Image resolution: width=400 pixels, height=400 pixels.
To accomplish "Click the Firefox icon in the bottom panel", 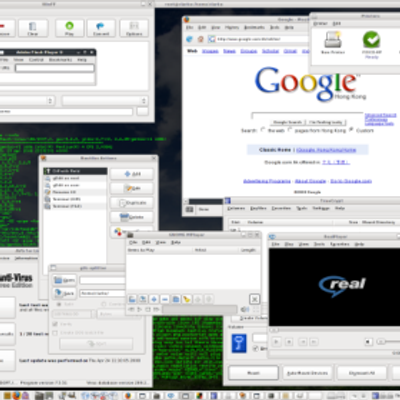I will (16, 396).
